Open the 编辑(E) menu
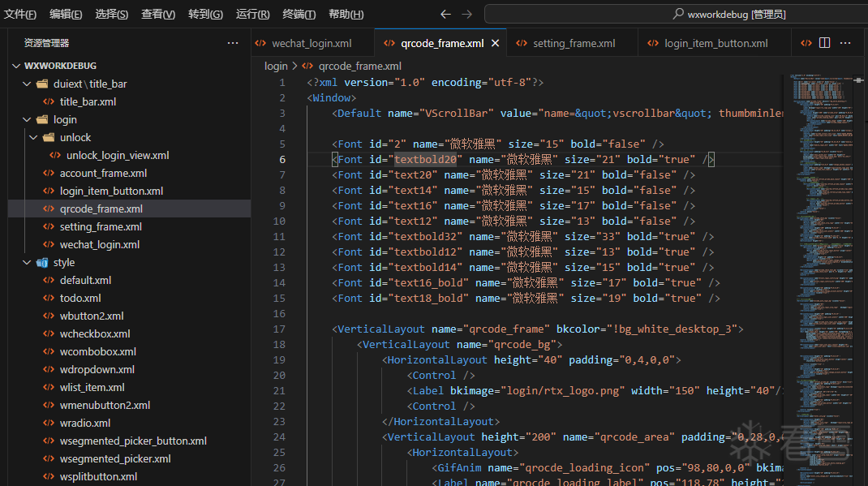868x486 pixels. point(66,14)
